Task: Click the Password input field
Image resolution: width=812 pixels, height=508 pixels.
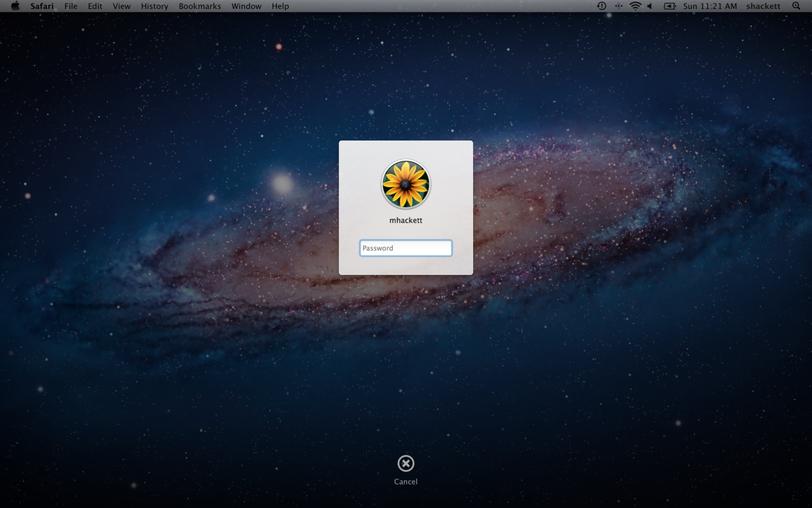Action: [406, 248]
